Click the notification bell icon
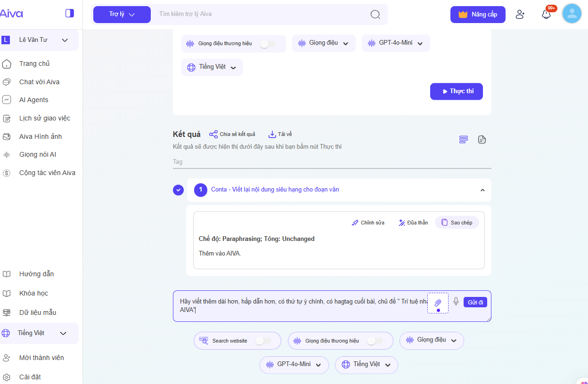Viewport: 588px width, 384px height. click(x=546, y=14)
